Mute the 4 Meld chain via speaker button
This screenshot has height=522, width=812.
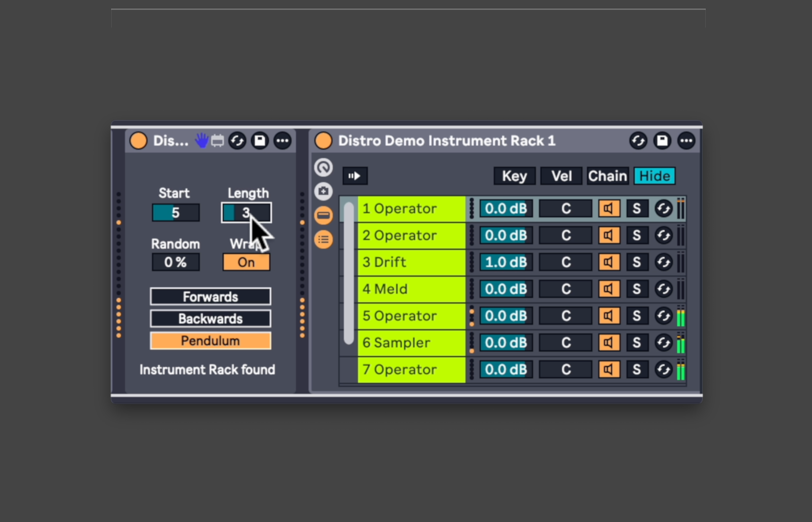click(x=609, y=289)
